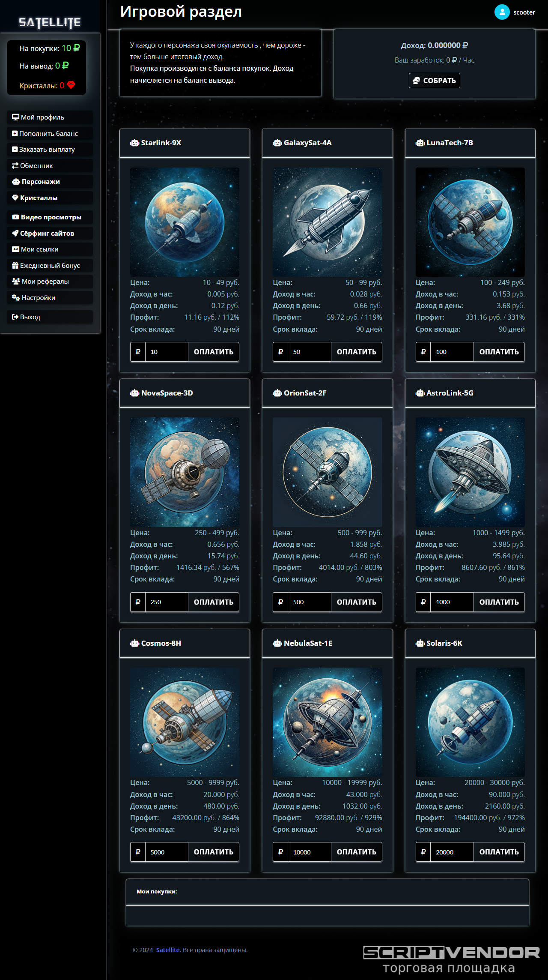The image size is (548, 980).
Task: Select Ежедневный бонус in sidebar
Action: [50, 266]
